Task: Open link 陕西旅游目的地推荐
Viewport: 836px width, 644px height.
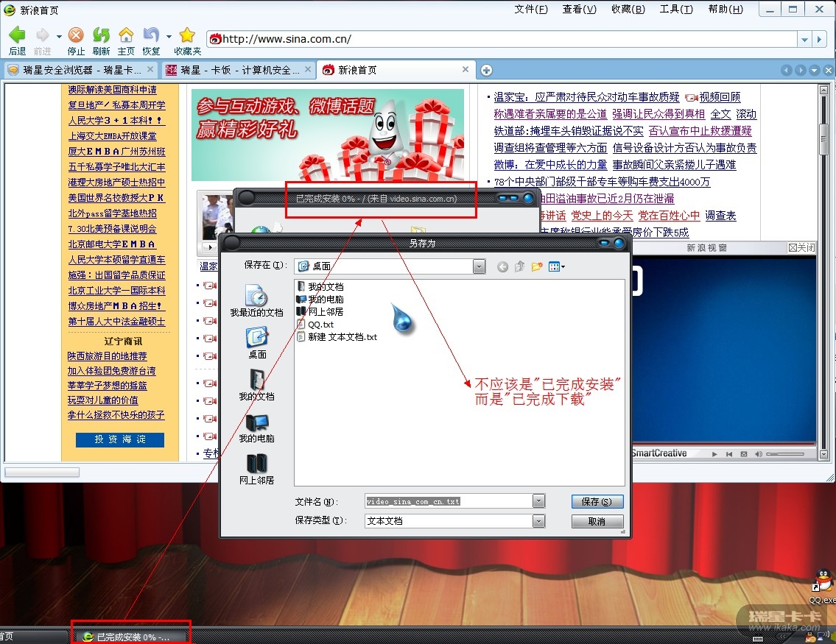Action: point(107,355)
